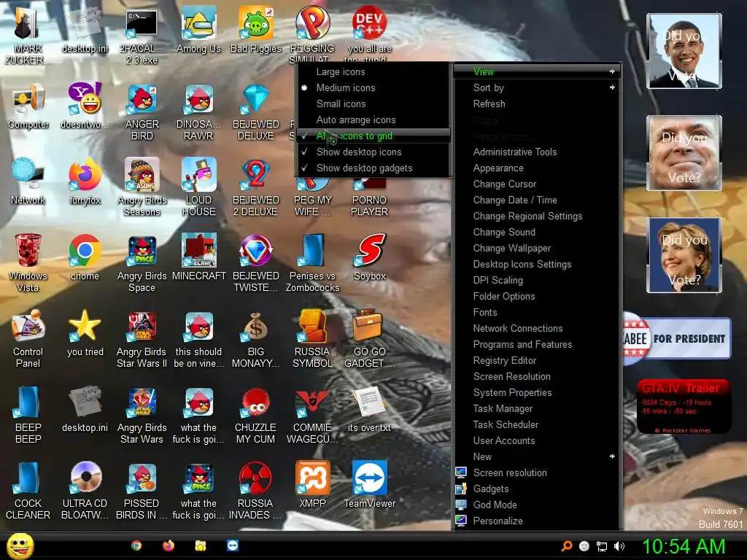This screenshot has width=747, height=560.
Task: Expand the Sort by submenu
Action: pyautogui.click(x=536, y=88)
